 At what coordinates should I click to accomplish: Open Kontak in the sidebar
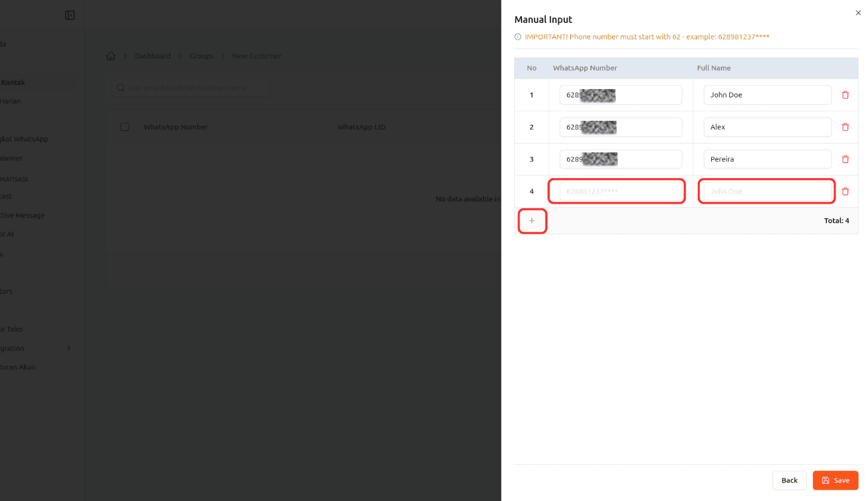13,82
